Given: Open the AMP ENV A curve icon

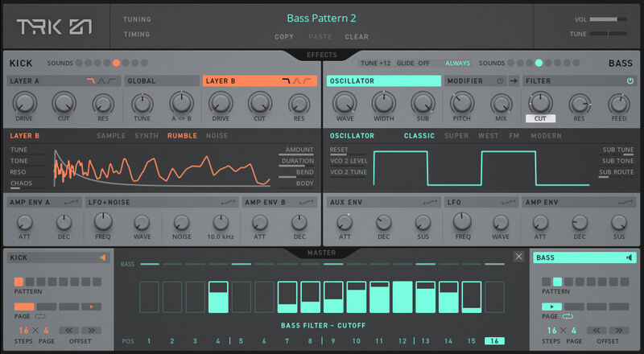Looking at the screenshot, I should pos(72,202).
